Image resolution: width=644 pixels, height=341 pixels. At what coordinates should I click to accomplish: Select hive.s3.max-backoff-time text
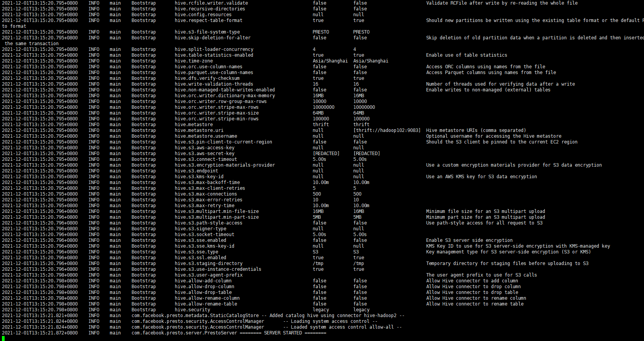[207, 182]
